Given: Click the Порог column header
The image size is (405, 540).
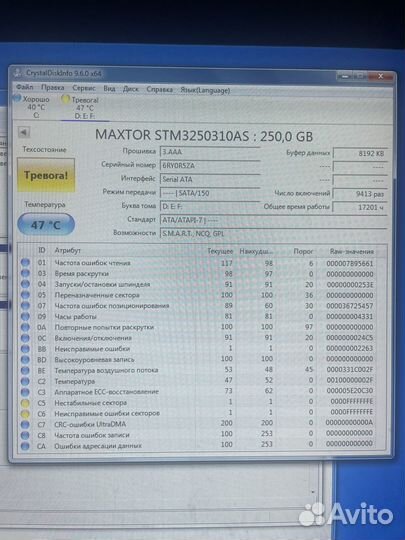Looking at the screenshot, I should 303,251.
